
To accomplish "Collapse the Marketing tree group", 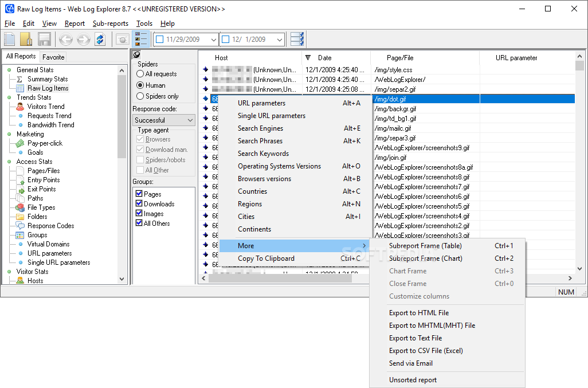I will click(9, 134).
